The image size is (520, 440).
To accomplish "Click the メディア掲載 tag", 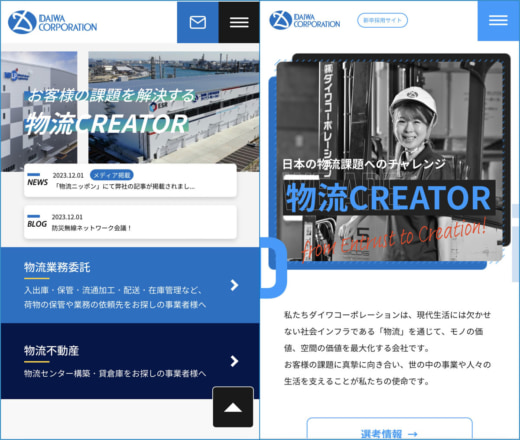I will pos(112,175).
